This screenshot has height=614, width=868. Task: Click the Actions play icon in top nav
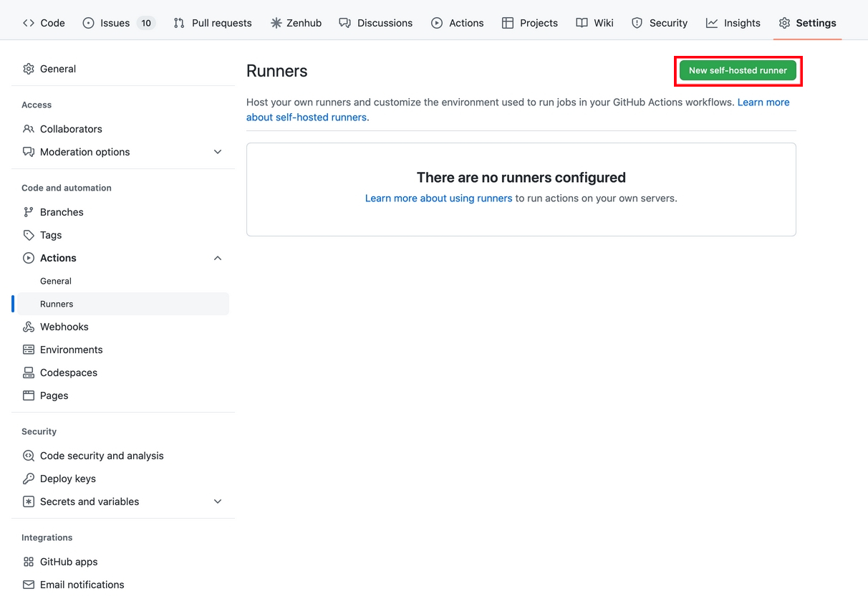point(437,23)
